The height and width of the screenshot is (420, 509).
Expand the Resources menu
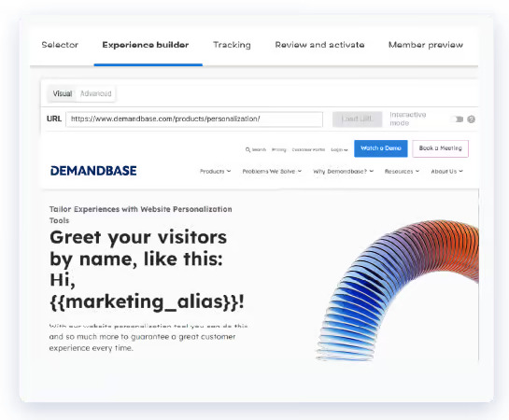click(x=402, y=171)
